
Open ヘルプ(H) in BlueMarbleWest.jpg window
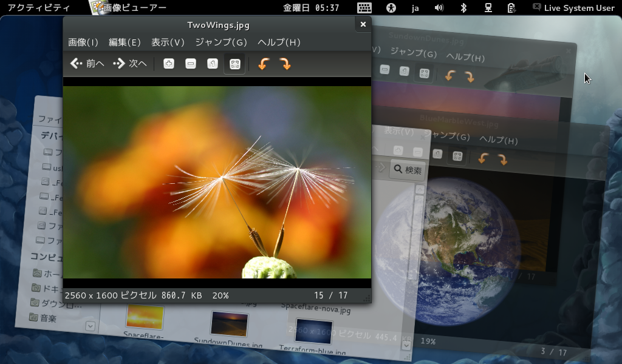point(499,140)
